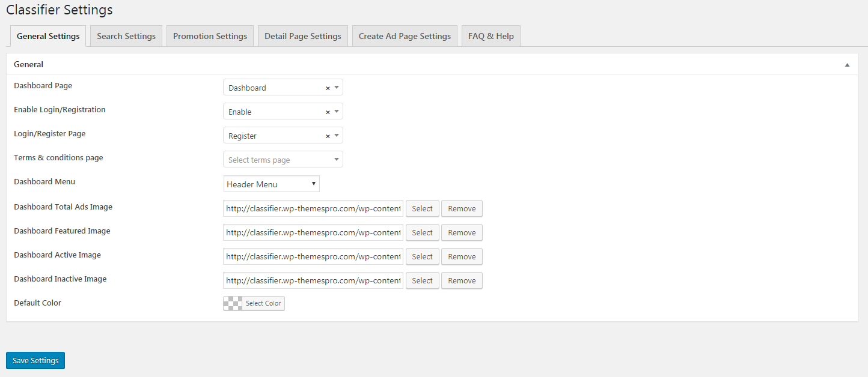Clear the Dashboard Page selection with x
Image resolution: width=868 pixels, height=377 pixels.
tap(328, 88)
